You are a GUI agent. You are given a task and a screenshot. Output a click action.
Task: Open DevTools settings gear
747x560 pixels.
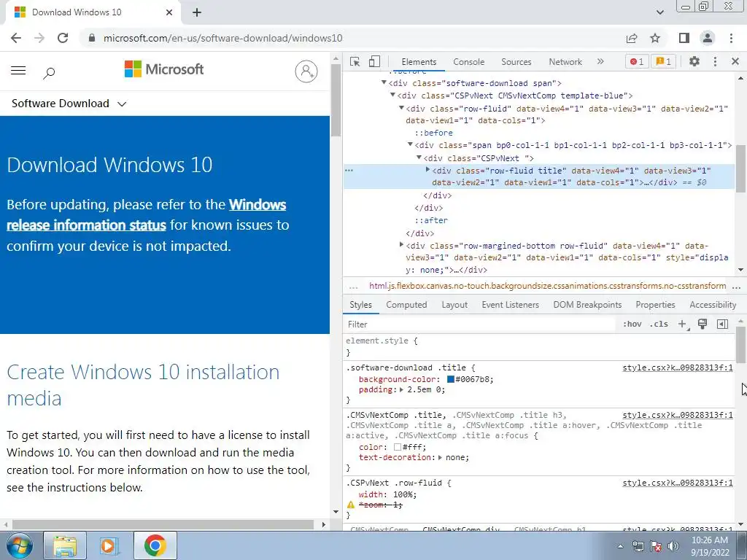pyautogui.click(x=694, y=61)
